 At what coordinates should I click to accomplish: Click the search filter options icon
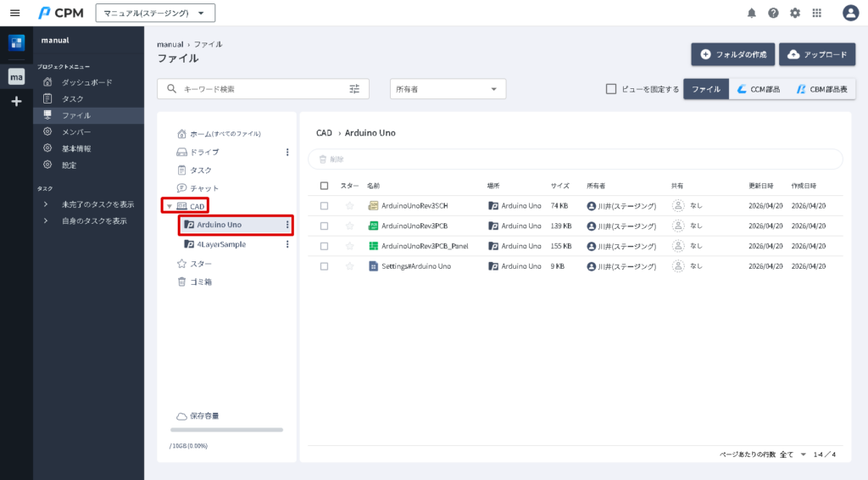click(354, 89)
